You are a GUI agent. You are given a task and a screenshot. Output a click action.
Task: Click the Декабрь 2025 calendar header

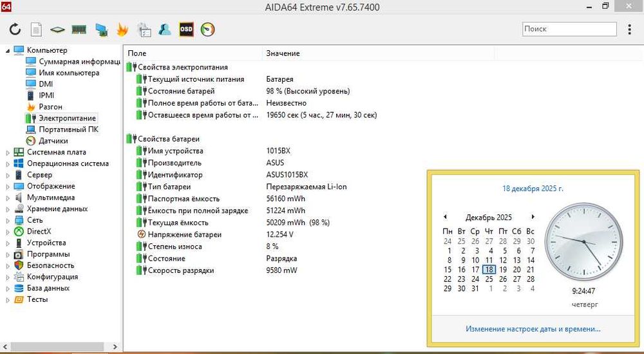pyautogui.click(x=489, y=218)
